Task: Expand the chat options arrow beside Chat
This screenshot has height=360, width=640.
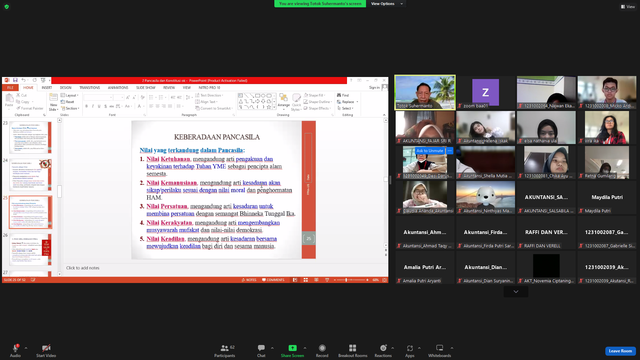Action: pos(272,348)
